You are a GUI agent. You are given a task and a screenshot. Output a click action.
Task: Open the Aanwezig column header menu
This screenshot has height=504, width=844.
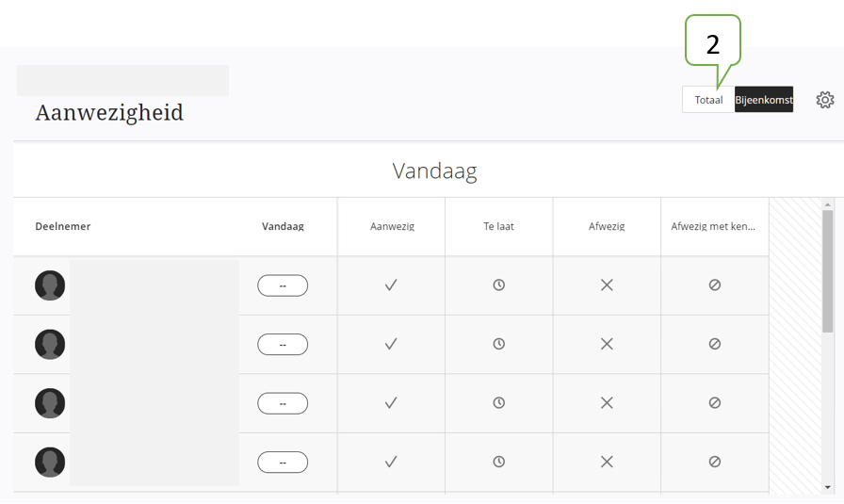pyautogui.click(x=392, y=226)
